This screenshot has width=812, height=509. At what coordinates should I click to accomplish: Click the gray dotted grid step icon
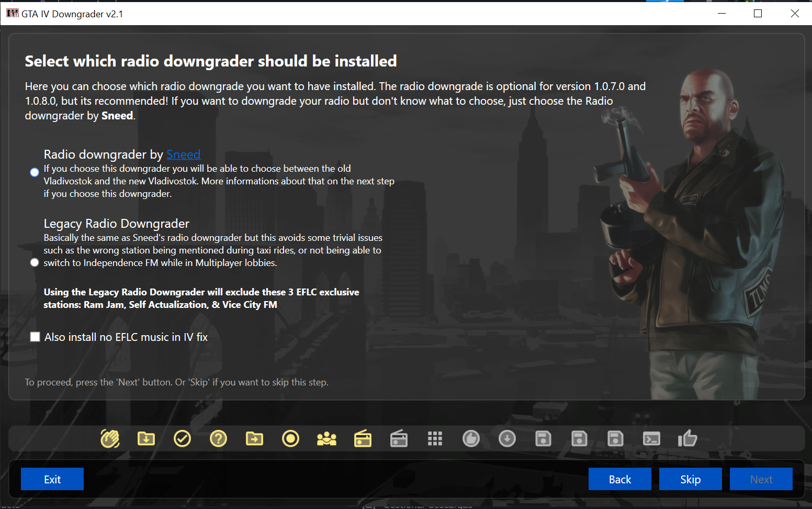point(435,438)
